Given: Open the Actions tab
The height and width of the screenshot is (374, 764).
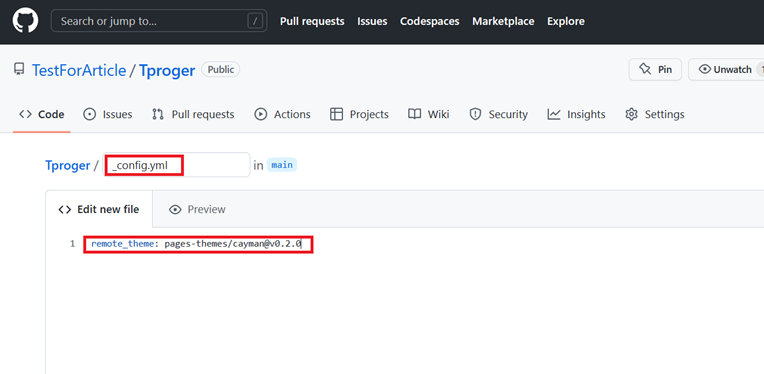Looking at the screenshot, I should tap(283, 114).
